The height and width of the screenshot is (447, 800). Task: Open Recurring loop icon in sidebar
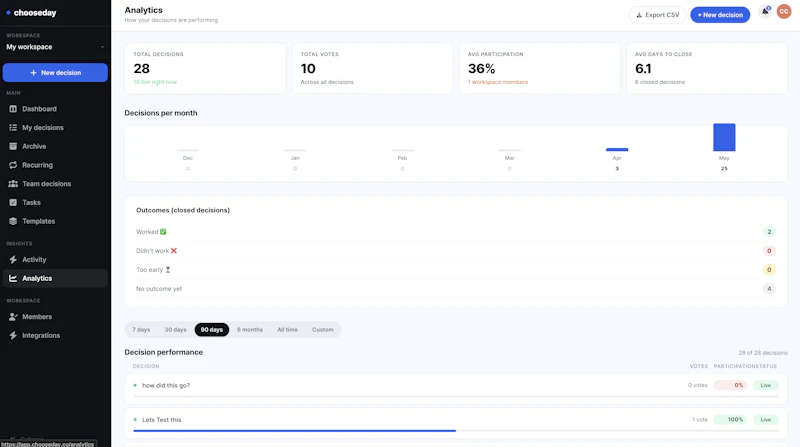click(x=13, y=165)
